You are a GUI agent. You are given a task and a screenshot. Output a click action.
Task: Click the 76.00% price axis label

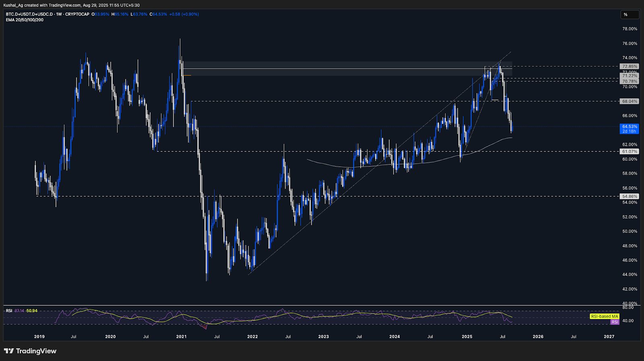630,44
